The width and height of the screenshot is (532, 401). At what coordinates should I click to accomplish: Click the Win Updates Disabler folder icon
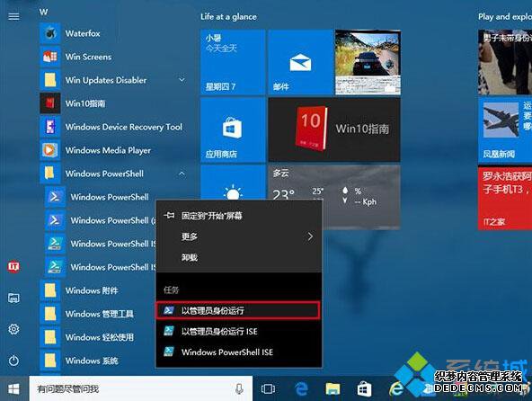[x=50, y=80]
